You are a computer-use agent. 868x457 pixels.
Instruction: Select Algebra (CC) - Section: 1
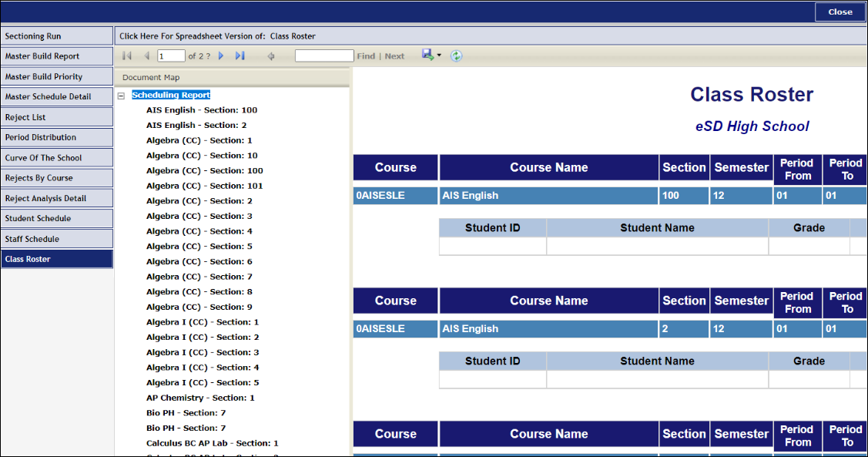(x=199, y=141)
